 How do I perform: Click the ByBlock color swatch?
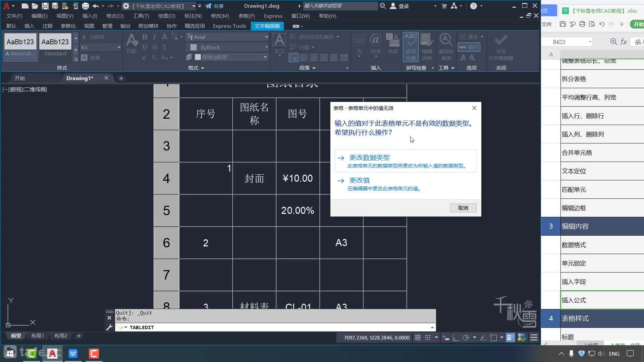click(194, 47)
